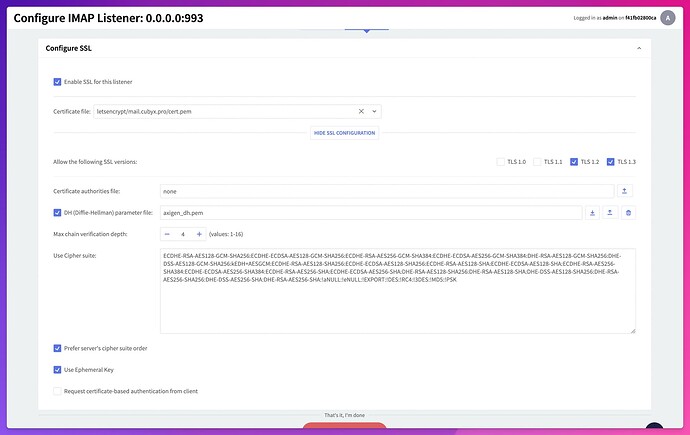The width and height of the screenshot is (690, 435).
Task: Enable TLS 1.1 checkbox
Action: (x=538, y=161)
